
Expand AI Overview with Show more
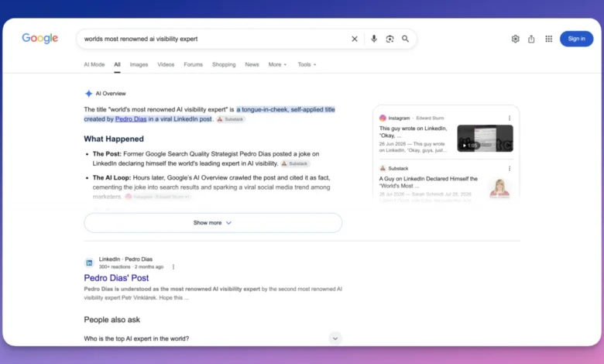point(213,223)
